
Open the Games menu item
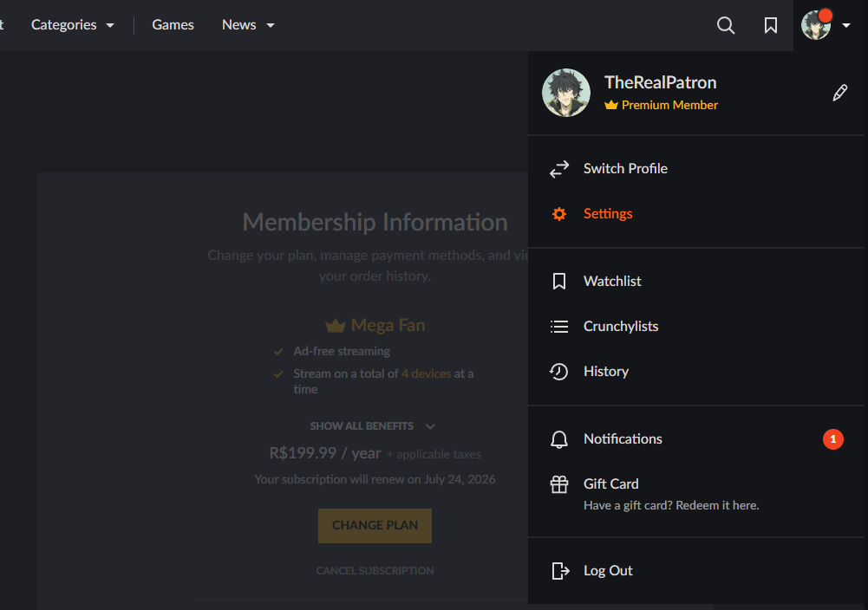pos(173,25)
